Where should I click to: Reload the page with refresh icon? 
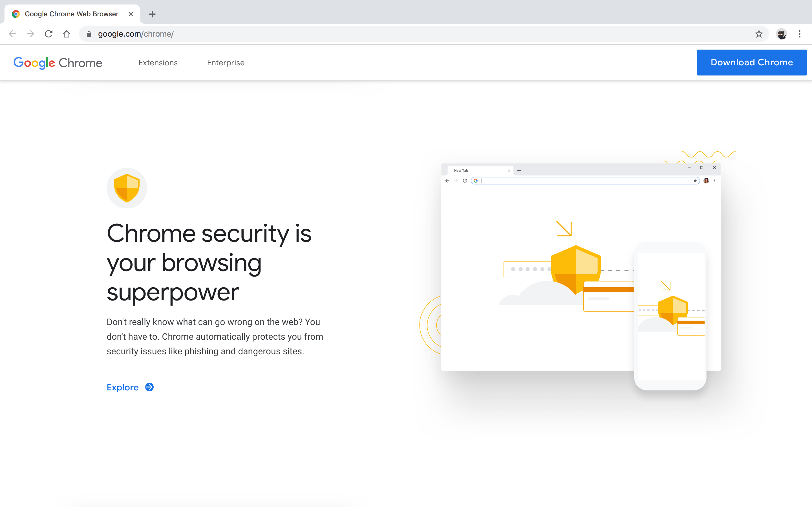point(49,34)
